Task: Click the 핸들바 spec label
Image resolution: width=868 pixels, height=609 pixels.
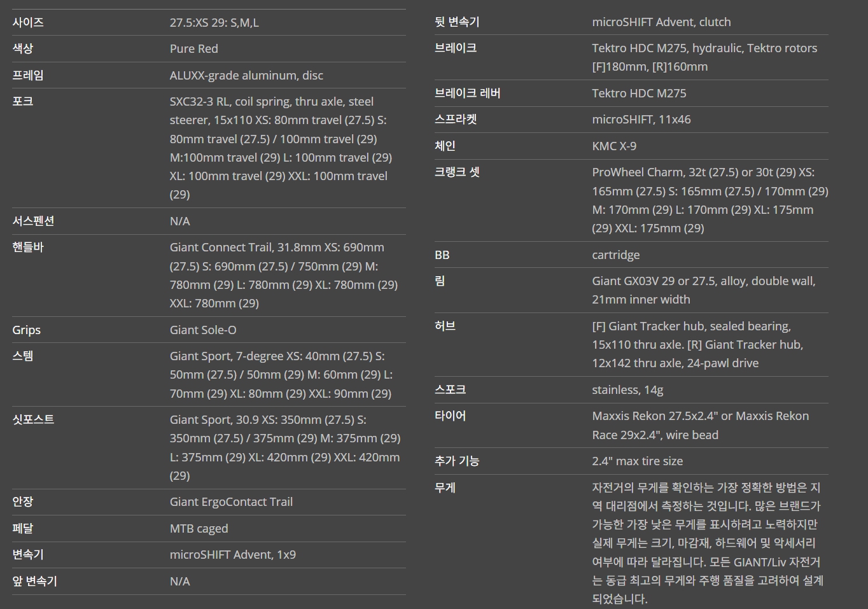Action: pos(28,247)
